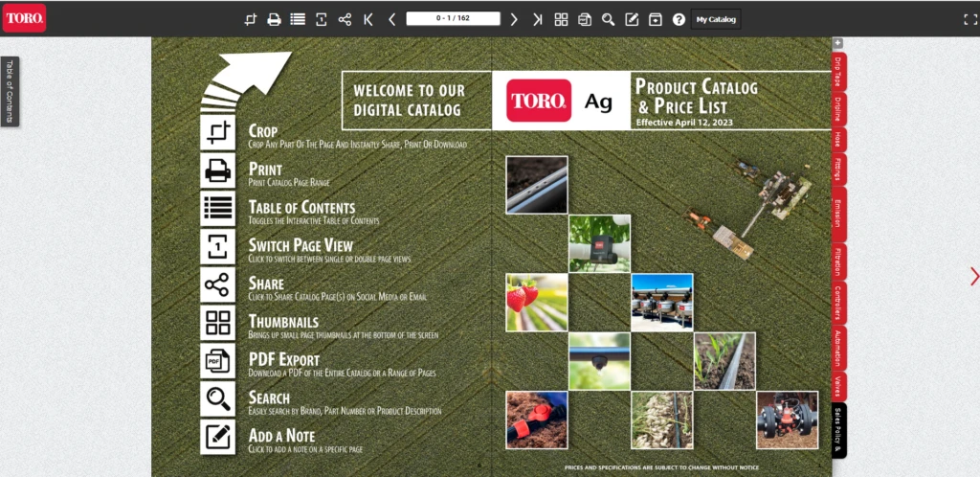Select the Crop tool in the top toolbar

[251, 19]
